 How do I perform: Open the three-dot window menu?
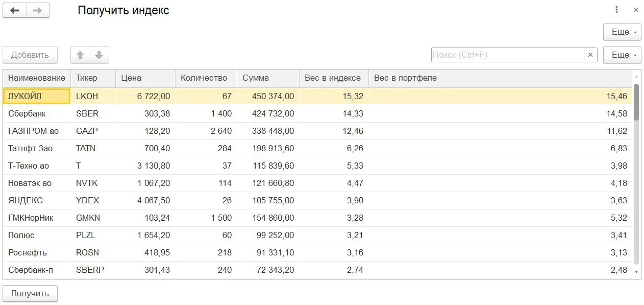[617, 10]
